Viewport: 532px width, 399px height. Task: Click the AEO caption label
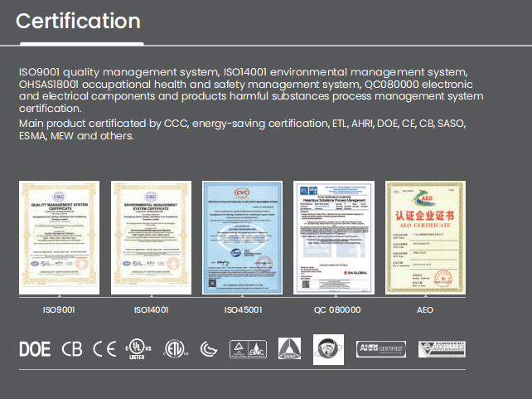[x=425, y=309]
